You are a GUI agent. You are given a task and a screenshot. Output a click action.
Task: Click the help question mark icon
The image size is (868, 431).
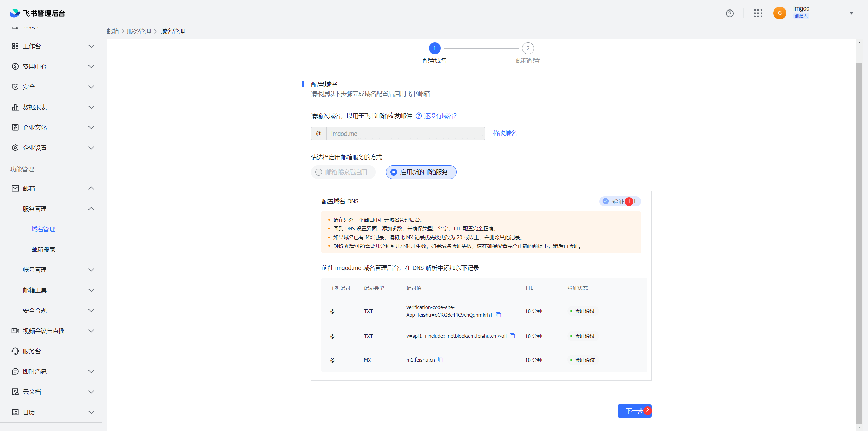(730, 13)
